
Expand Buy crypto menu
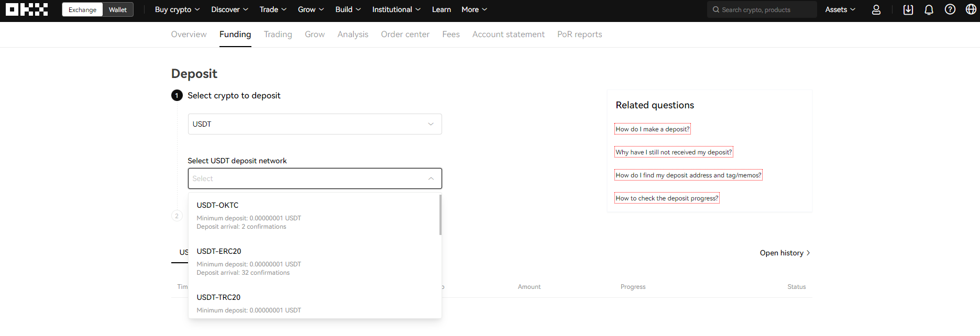coord(177,10)
